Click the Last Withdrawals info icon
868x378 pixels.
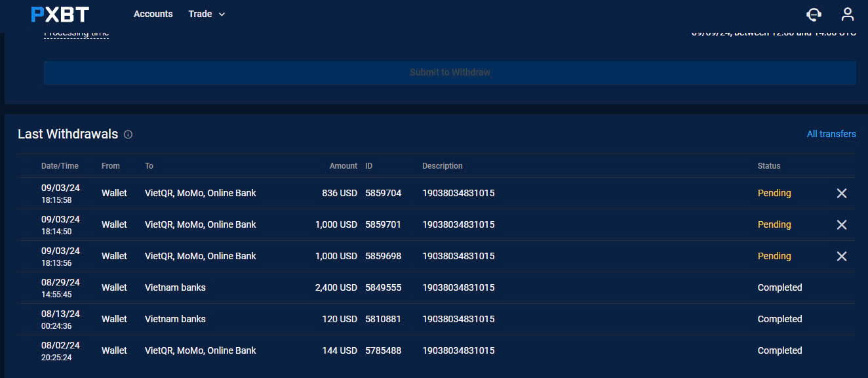[128, 135]
